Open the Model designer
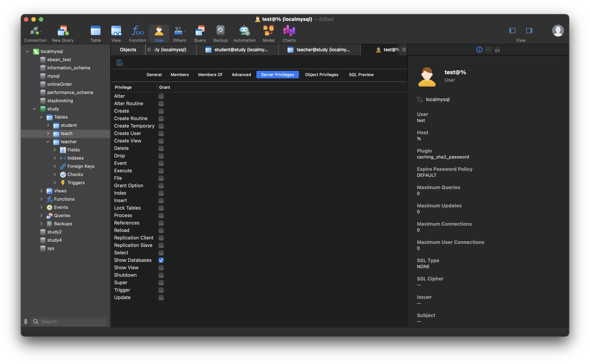This screenshot has width=590, height=364. point(268,33)
